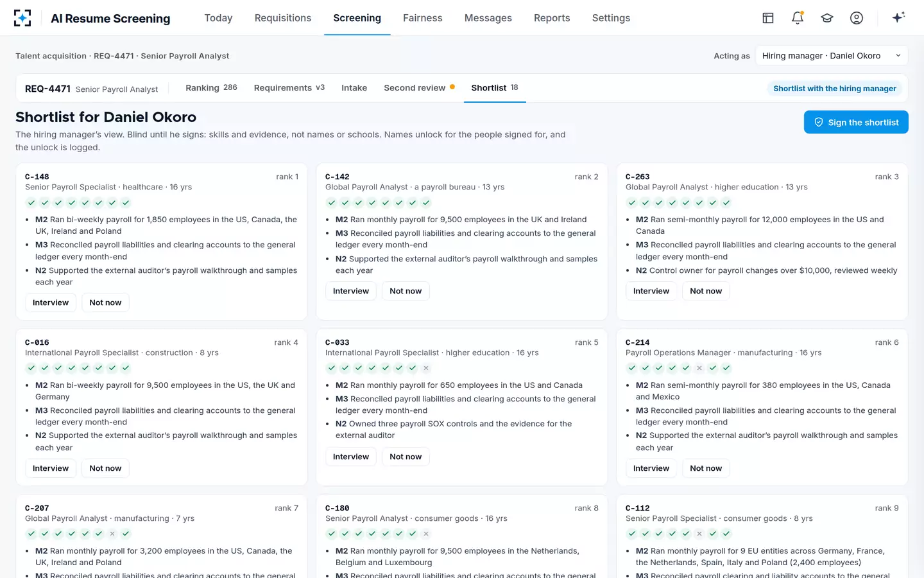Choose Not now for candidate C-033

tap(406, 457)
